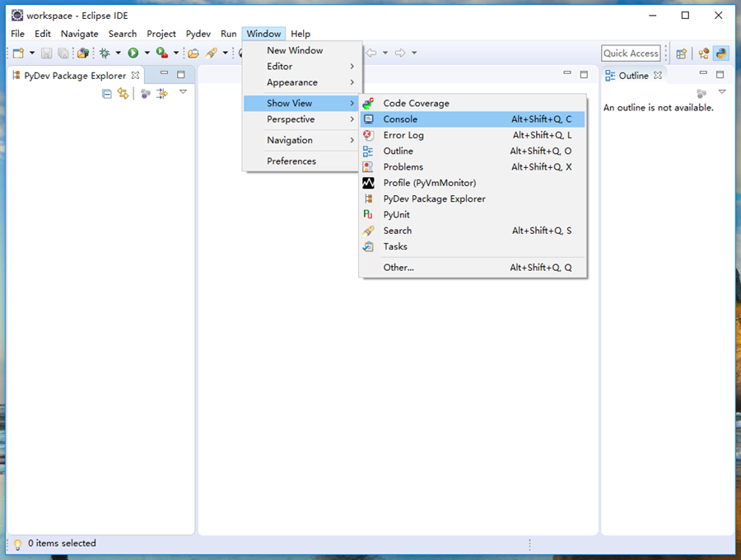Maximize the editor area
This screenshot has height=560, width=741.
(584, 74)
